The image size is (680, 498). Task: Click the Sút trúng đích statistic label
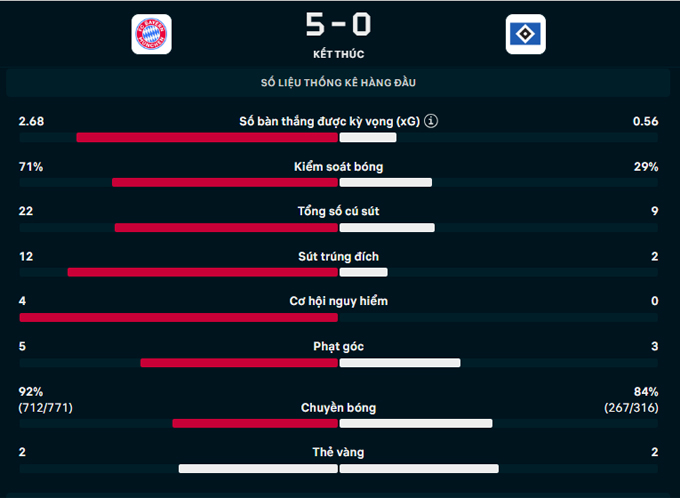(338, 257)
